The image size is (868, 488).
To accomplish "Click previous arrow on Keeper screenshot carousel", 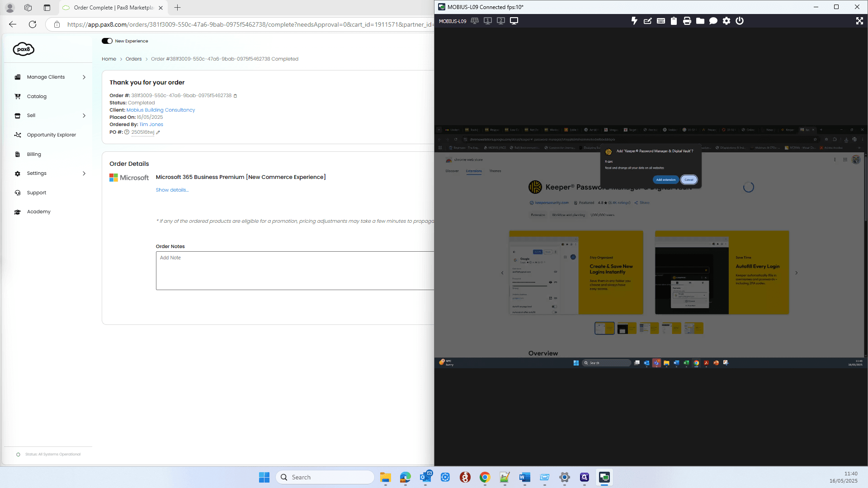I will point(502,273).
